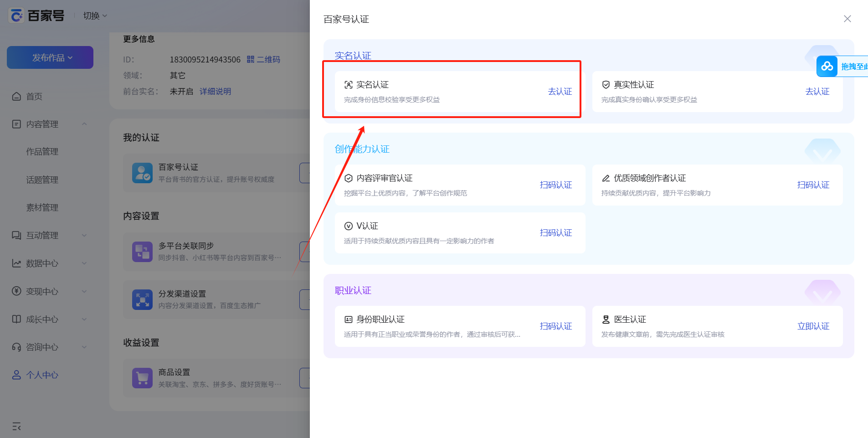This screenshot has width=868, height=438.
Task: Open the 发布作品 dropdown button
Action: pos(50,57)
